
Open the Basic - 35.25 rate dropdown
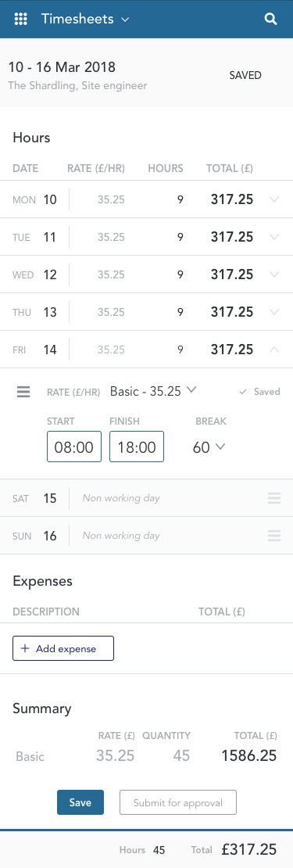coord(153,391)
